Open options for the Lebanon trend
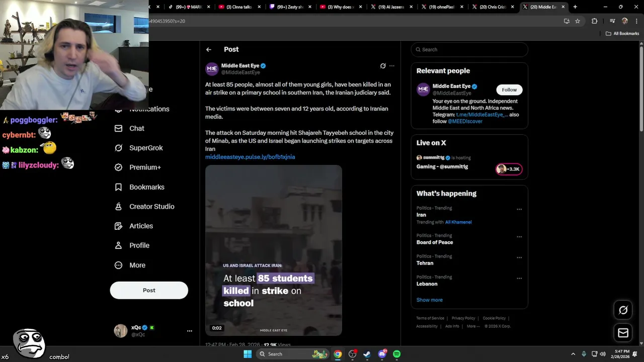Viewport: 644px width, 362px height. (x=519, y=278)
